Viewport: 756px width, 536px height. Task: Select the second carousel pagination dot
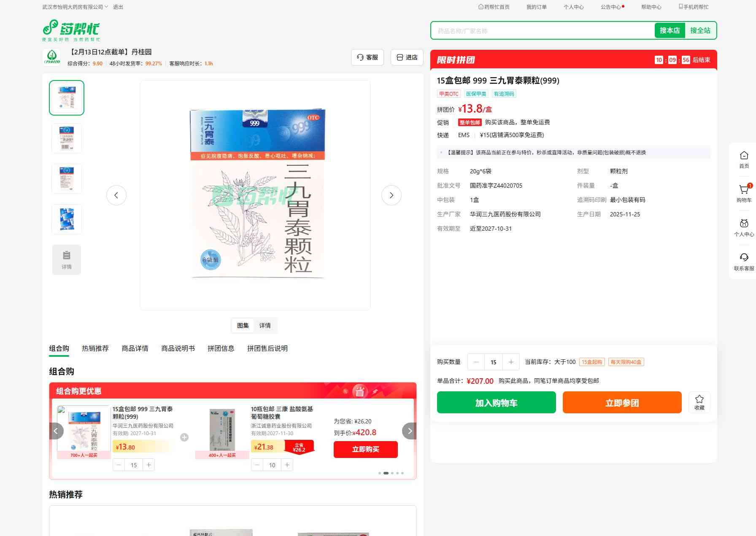(x=386, y=473)
